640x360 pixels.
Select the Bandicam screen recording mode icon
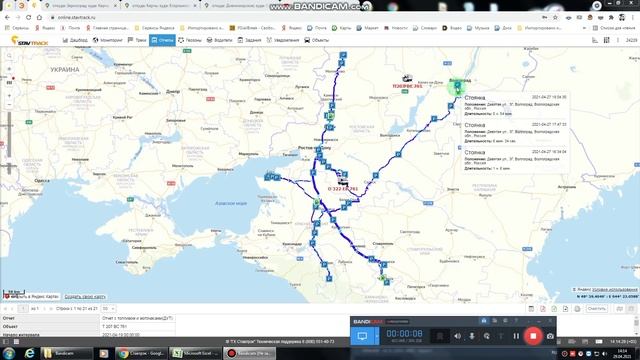pos(362,336)
